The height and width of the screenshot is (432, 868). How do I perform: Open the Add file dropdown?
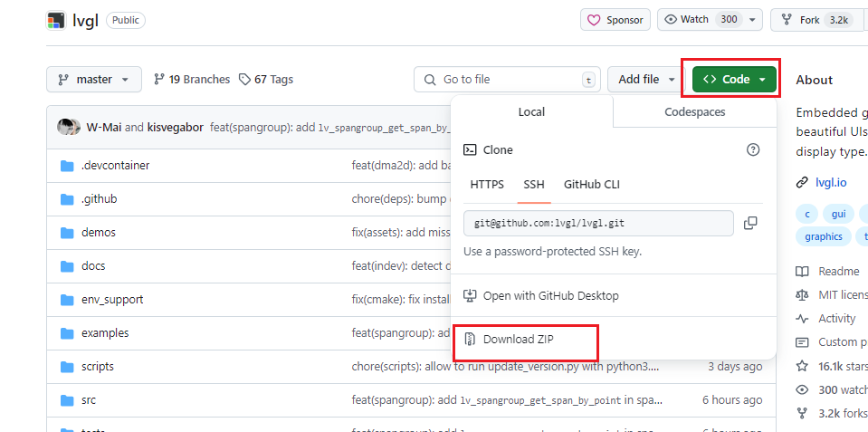[x=647, y=79]
